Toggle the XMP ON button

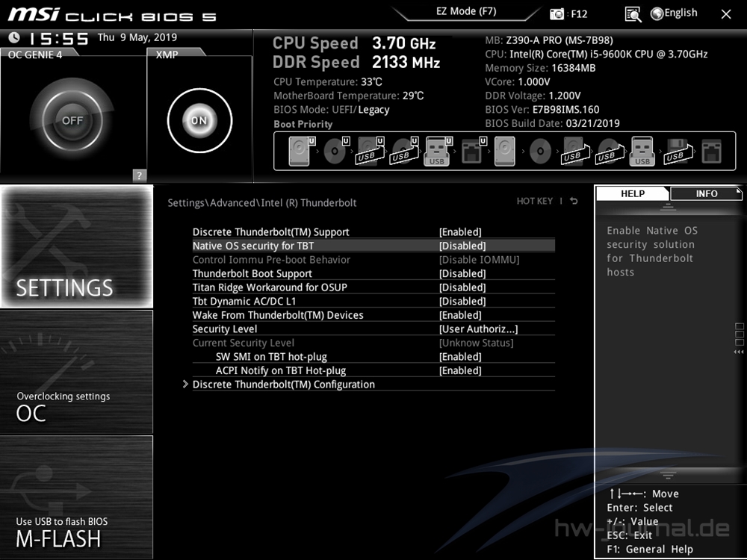coord(199,120)
